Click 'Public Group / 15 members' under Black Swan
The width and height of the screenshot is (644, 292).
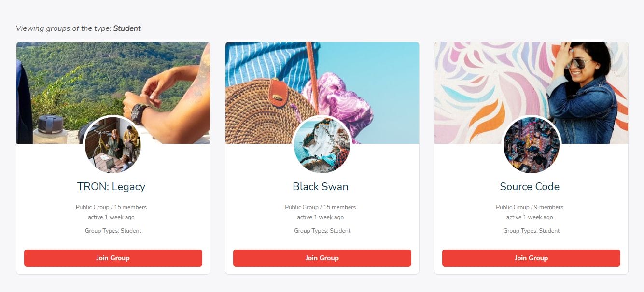321,207
